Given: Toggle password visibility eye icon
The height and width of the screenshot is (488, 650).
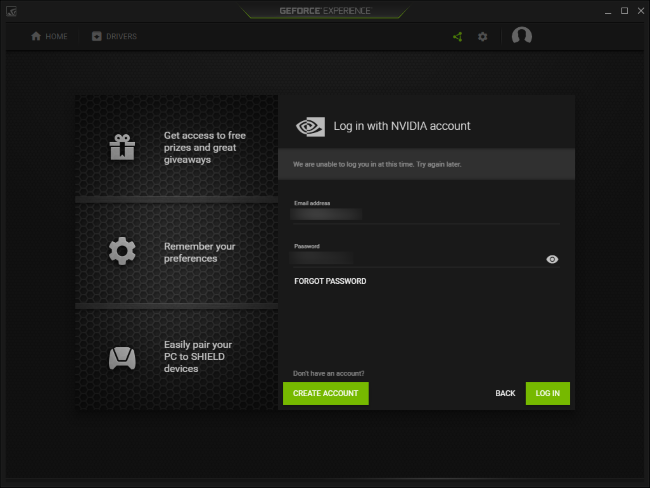Looking at the screenshot, I should pyautogui.click(x=552, y=260).
